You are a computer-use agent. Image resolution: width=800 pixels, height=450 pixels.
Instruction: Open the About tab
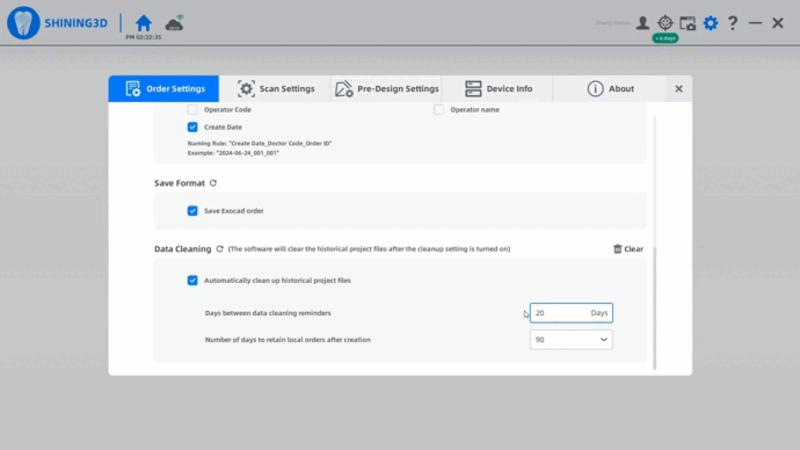click(610, 89)
